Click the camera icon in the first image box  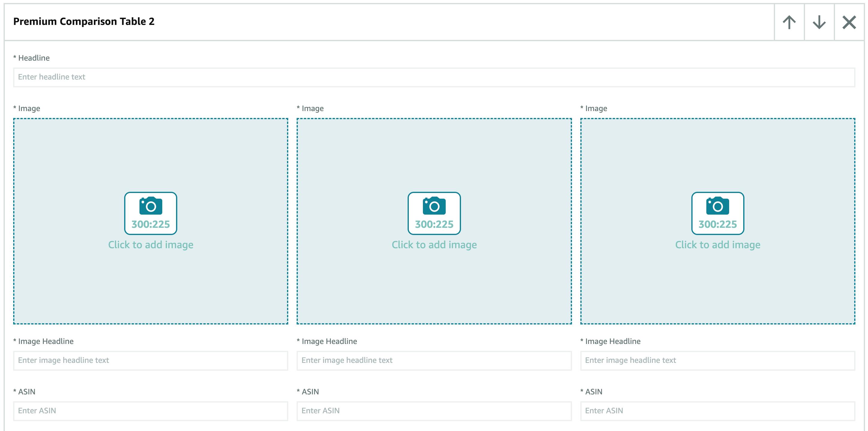point(151,206)
